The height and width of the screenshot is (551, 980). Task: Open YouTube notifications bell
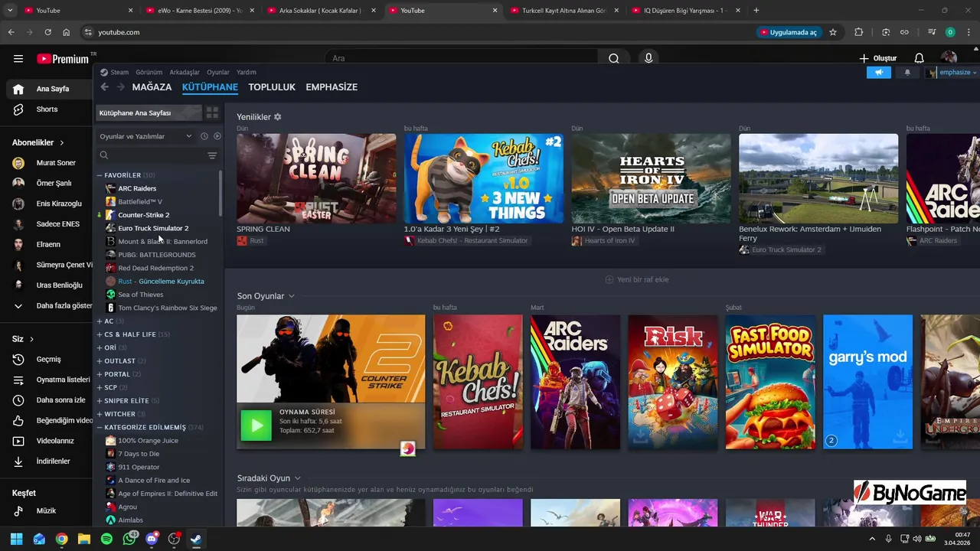pos(919,58)
